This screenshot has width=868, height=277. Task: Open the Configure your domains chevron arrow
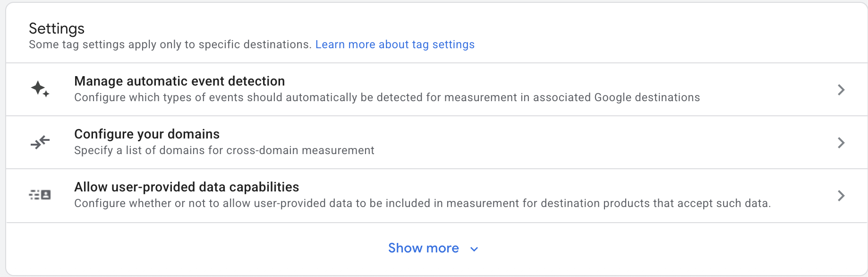841,143
